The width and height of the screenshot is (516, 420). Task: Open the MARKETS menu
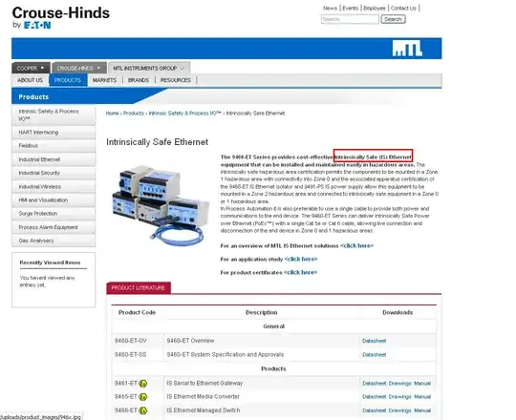105,80
